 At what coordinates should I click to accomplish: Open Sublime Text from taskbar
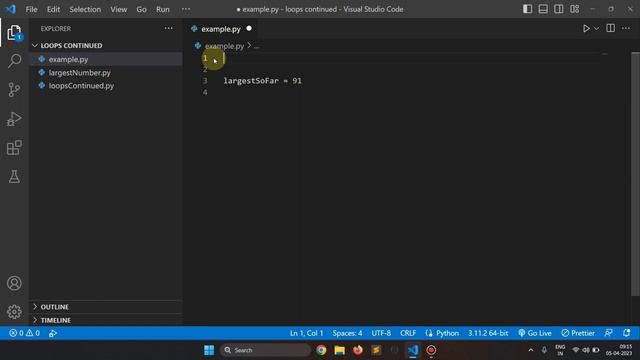pos(376,350)
